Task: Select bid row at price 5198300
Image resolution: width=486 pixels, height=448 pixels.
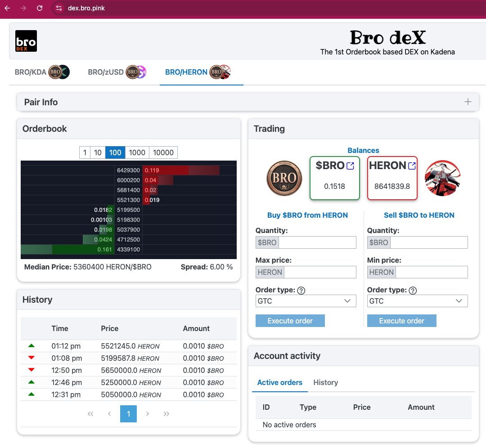Action: click(129, 220)
